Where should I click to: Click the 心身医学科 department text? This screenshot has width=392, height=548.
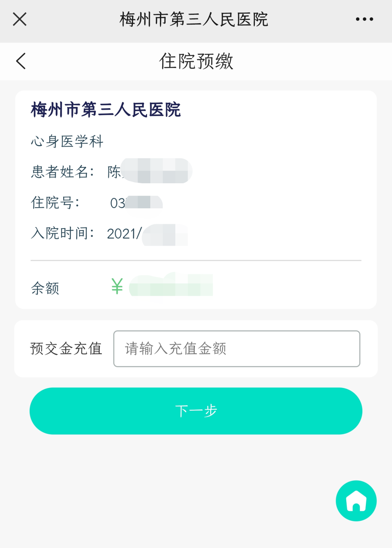point(67,141)
